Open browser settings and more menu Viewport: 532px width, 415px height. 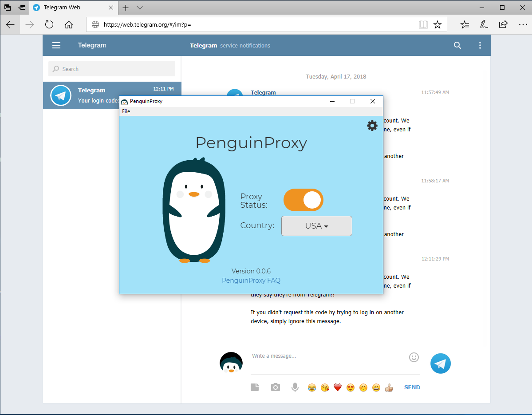pyautogui.click(x=523, y=24)
